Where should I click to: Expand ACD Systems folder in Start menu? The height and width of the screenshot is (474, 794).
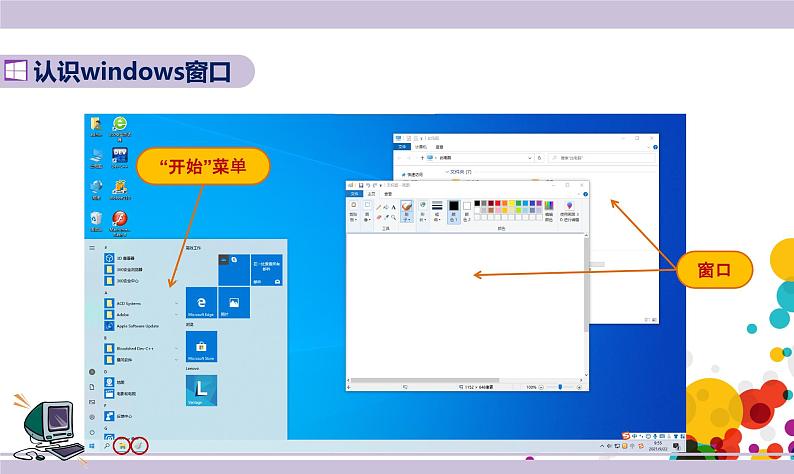coord(142,304)
